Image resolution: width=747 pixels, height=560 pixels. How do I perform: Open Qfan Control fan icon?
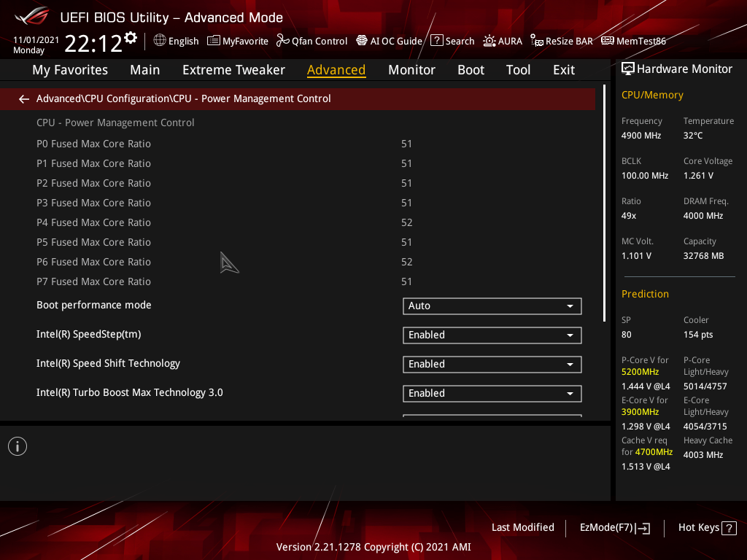pos(283,41)
